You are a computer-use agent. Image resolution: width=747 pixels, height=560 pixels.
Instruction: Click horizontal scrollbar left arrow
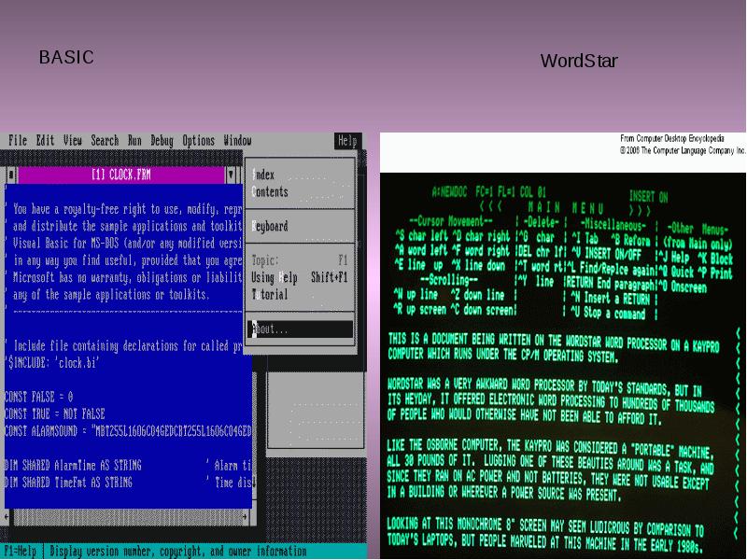click(x=6, y=517)
